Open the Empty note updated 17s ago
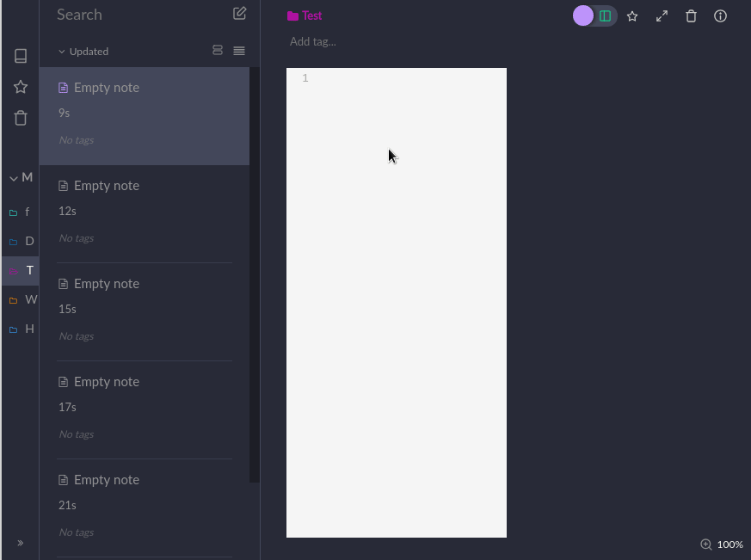 (x=145, y=410)
